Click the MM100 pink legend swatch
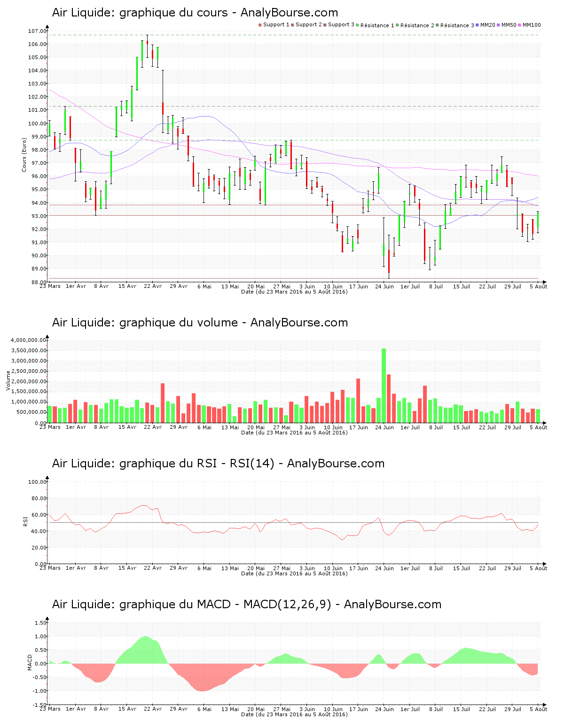Screen dimensions: 564x728 [520, 25]
